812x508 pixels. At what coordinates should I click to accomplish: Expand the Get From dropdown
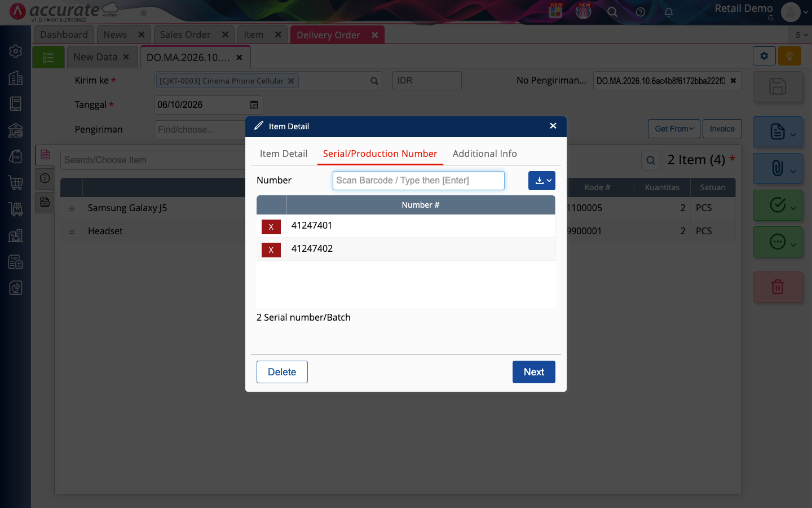click(x=674, y=129)
